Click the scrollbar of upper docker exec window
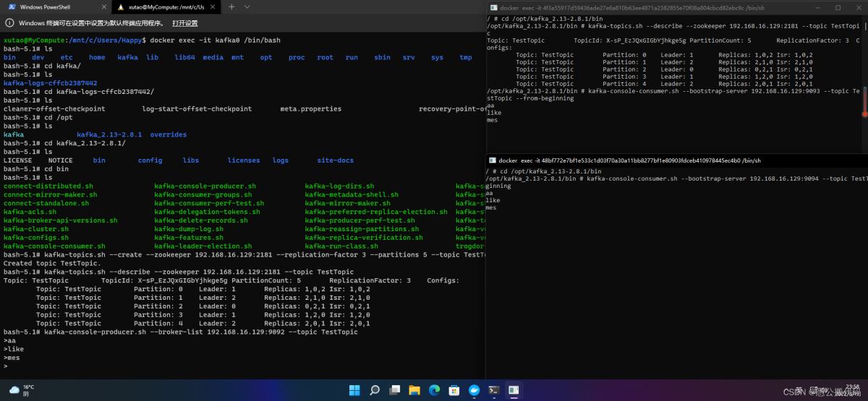 864,101
